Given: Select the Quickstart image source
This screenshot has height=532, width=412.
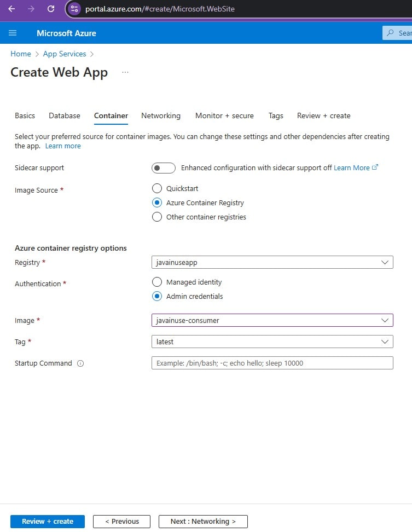Looking at the screenshot, I should click(x=156, y=188).
